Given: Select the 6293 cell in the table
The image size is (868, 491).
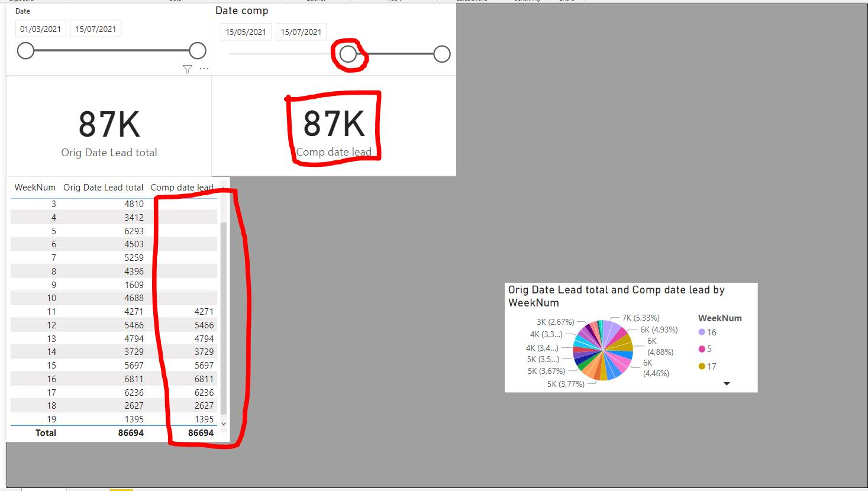Looking at the screenshot, I should (x=134, y=231).
